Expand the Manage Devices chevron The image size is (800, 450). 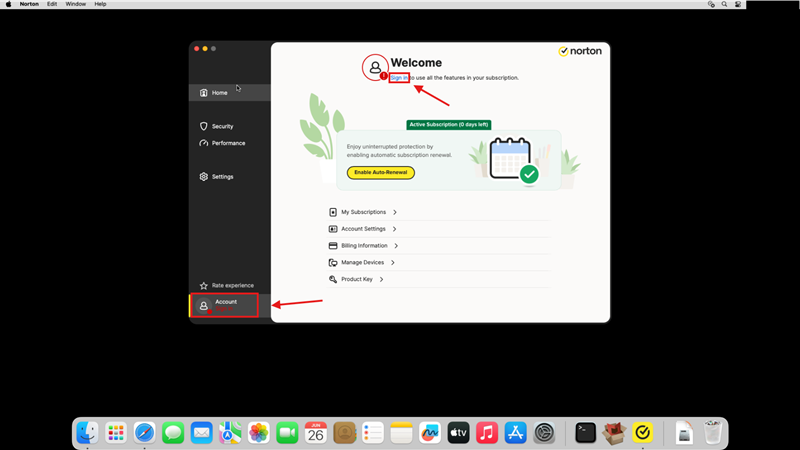pos(393,263)
